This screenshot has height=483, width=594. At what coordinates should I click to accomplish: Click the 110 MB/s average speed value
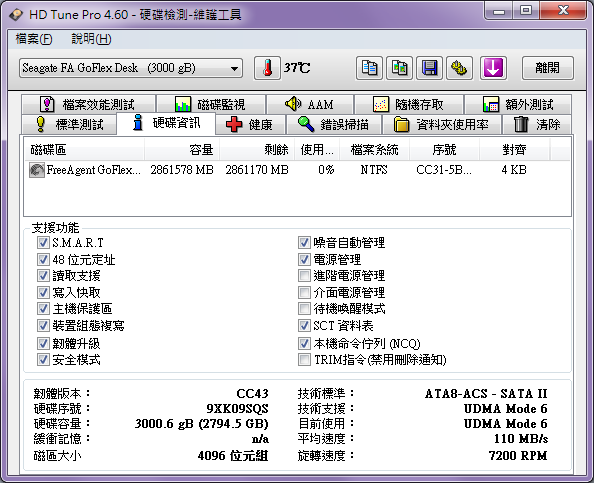coord(521,439)
